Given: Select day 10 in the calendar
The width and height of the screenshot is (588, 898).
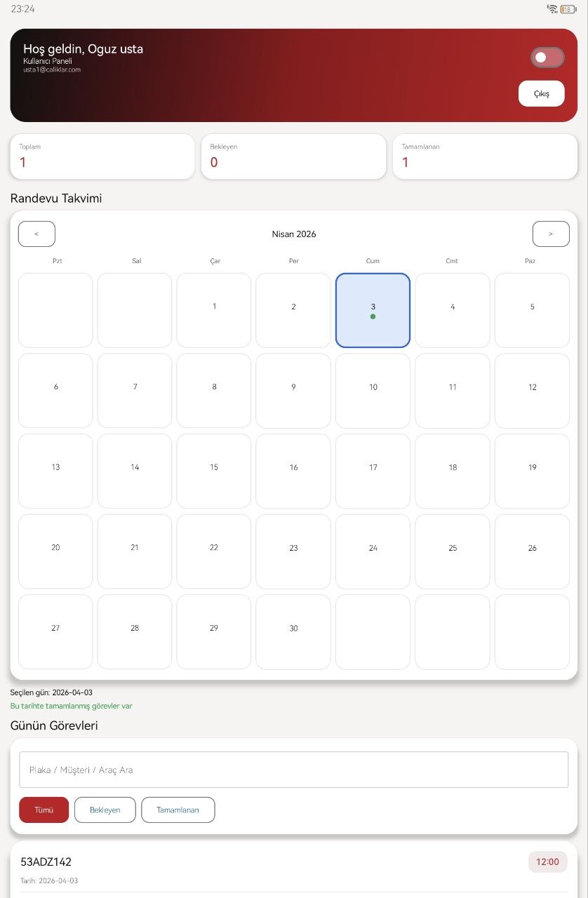Looking at the screenshot, I should click(x=373, y=387).
